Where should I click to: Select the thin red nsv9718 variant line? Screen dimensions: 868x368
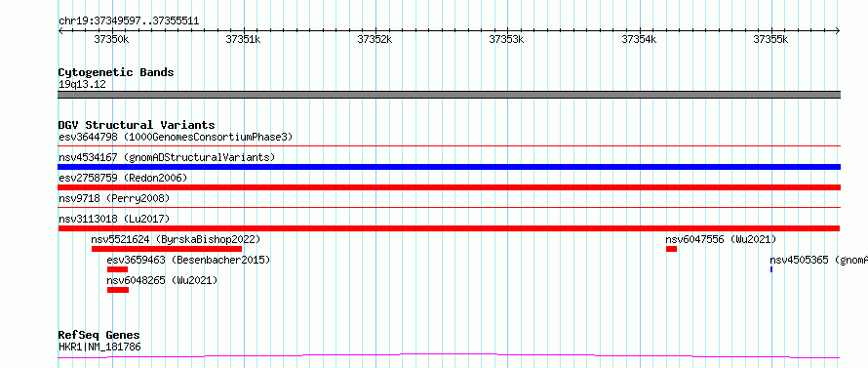click(x=449, y=207)
